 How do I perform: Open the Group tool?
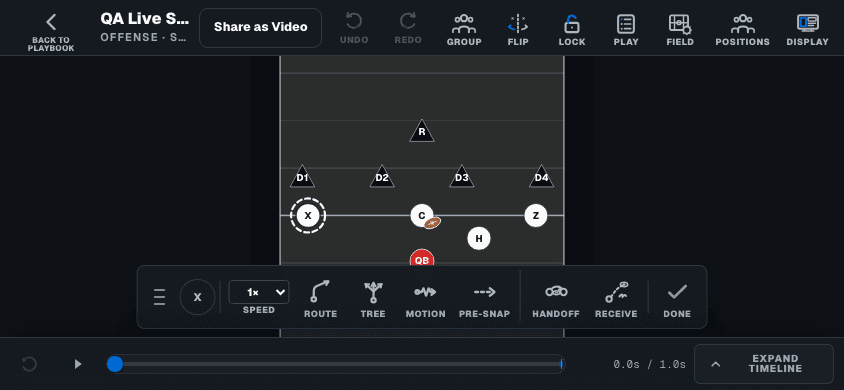click(464, 30)
